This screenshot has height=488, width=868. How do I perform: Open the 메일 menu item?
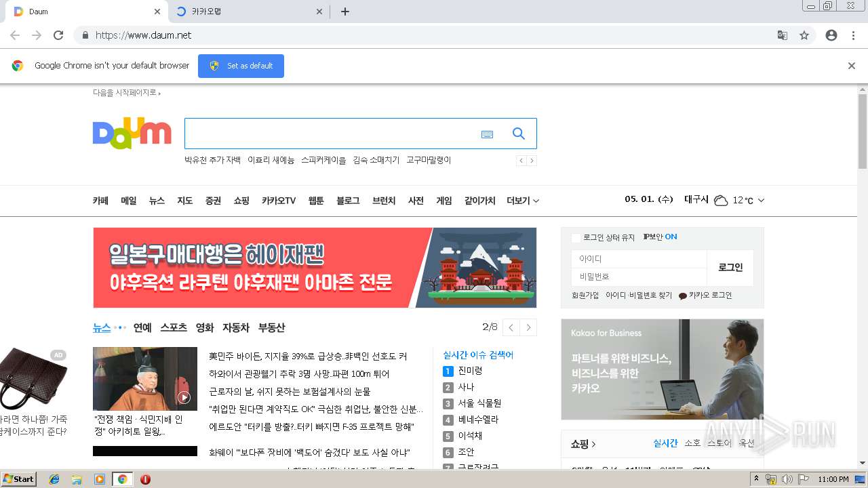129,201
